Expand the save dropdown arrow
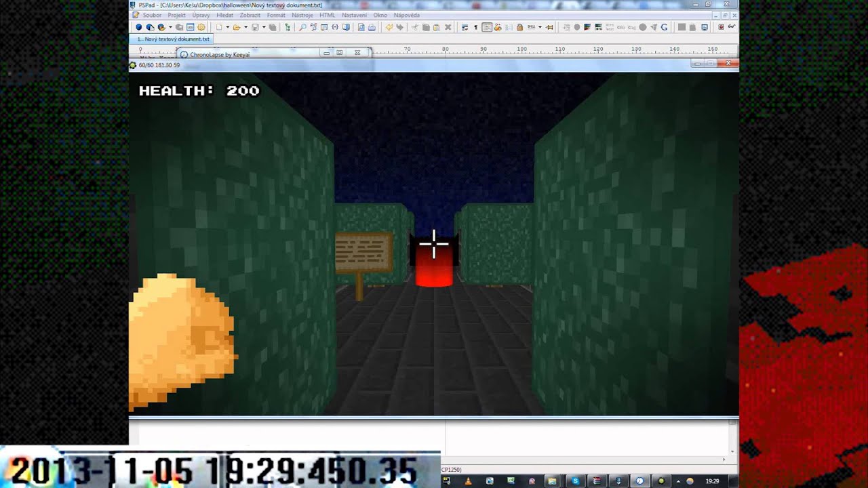Screen dimensions: 868x488 pyautogui.click(x=263, y=27)
